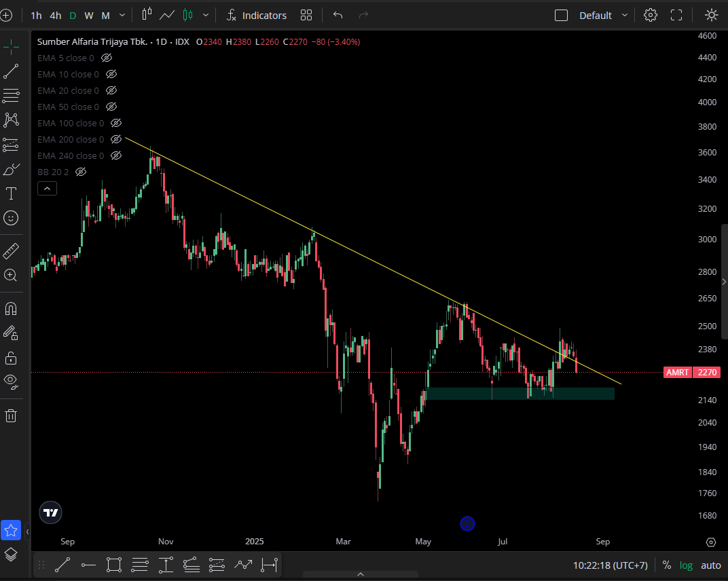Open time axis settings target icon
728x581 pixels.
[x=710, y=542]
